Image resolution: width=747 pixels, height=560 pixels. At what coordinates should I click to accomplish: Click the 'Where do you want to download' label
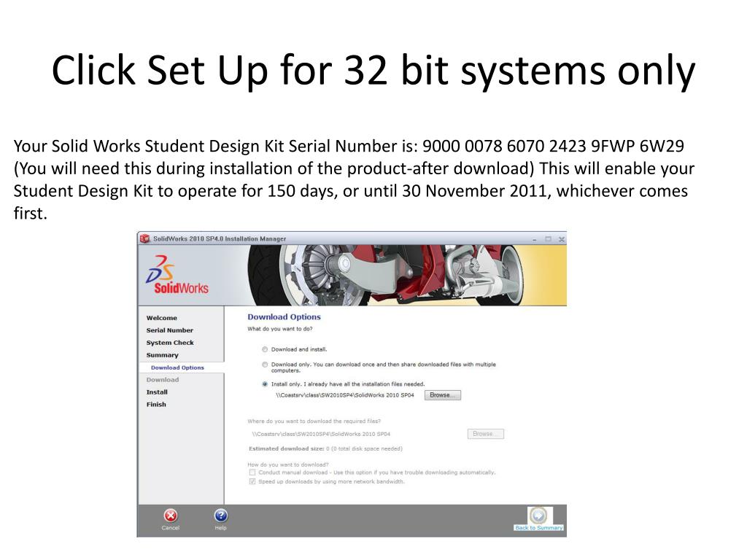[x=314, y=421]
